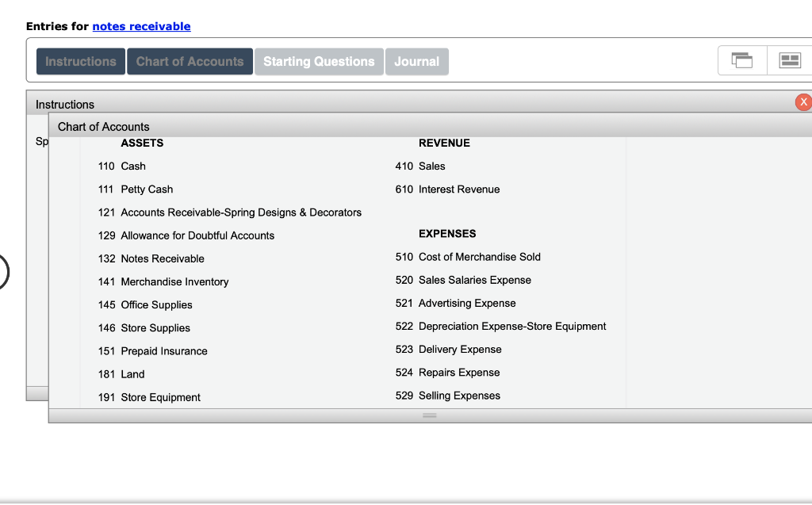812x505 pixels.
Task: Select the 151 Prepaid Insurance account
Action: 156,350
